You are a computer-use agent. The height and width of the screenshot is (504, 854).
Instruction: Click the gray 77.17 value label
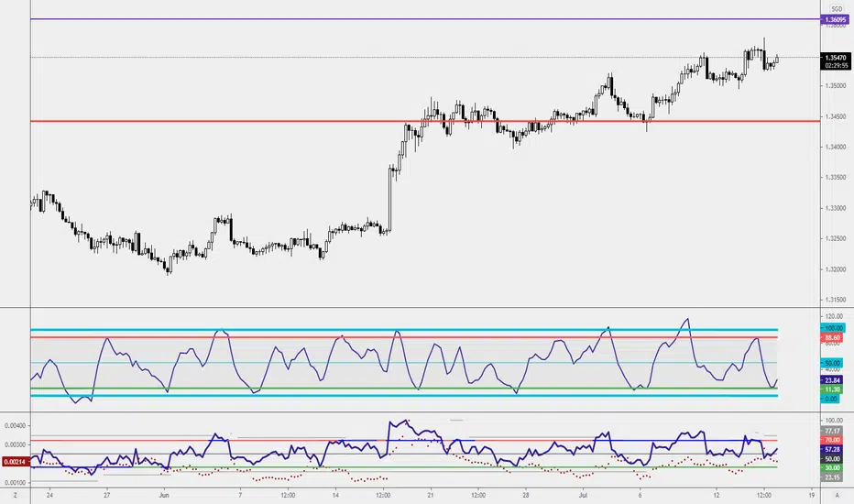click(x=832, y=431)
